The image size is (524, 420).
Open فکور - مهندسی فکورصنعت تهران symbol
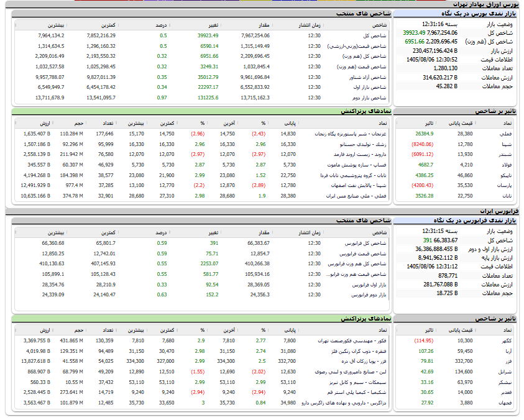(352, 341)
